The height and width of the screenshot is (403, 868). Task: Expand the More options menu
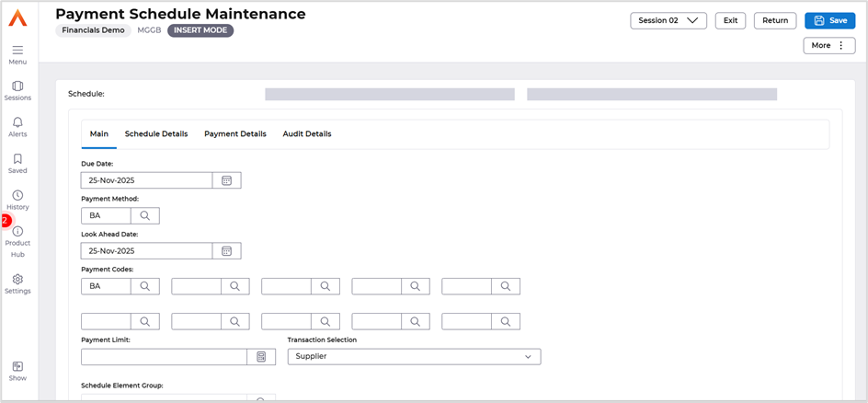pyautogui.click(x=828, y=45)
